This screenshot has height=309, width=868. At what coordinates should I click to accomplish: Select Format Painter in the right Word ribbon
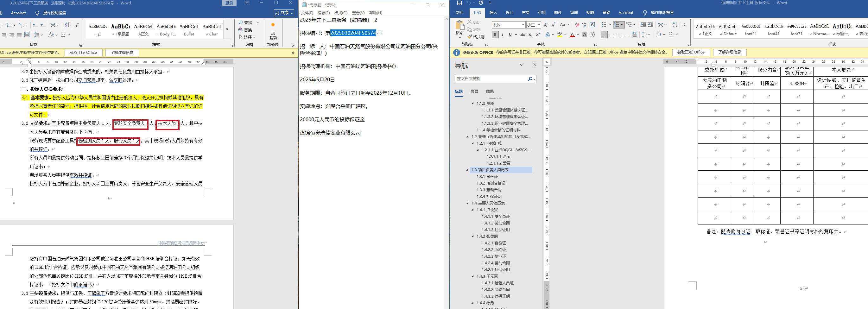[476, 37]
